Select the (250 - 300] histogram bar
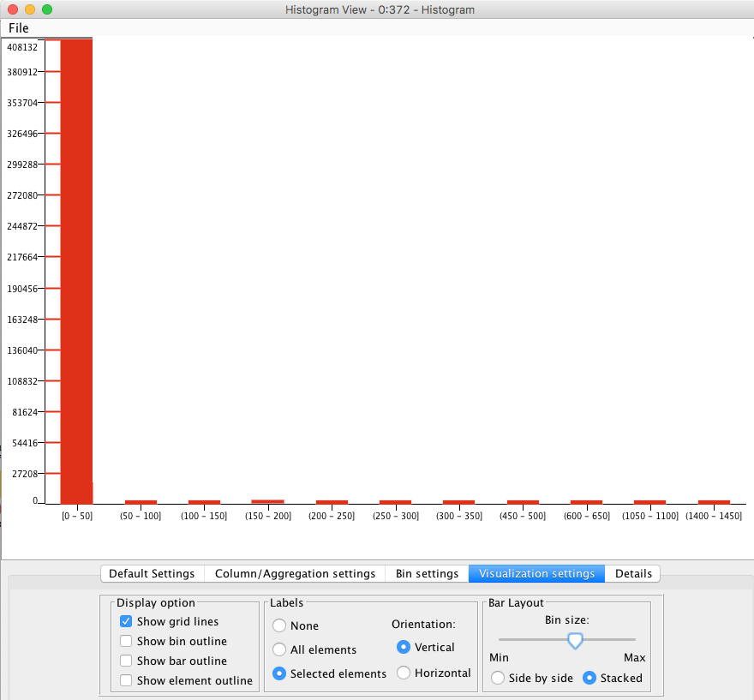This screenshot has width=754, height=700. pos(395,502)
